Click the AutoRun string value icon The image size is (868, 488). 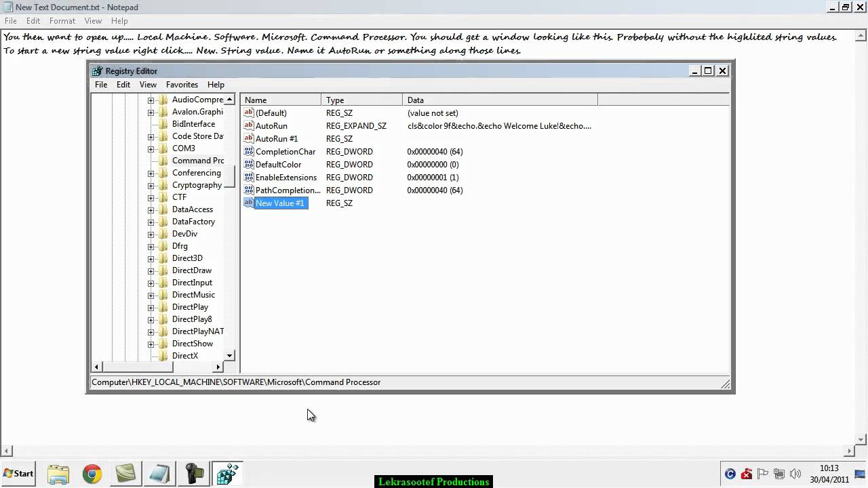249,125
